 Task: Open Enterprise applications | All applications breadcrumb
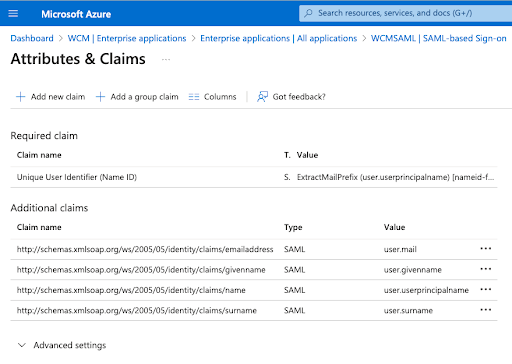click(x=278, y=38)
